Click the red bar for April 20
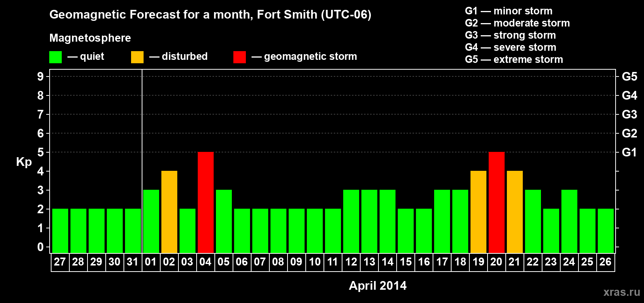 [497, 203]
